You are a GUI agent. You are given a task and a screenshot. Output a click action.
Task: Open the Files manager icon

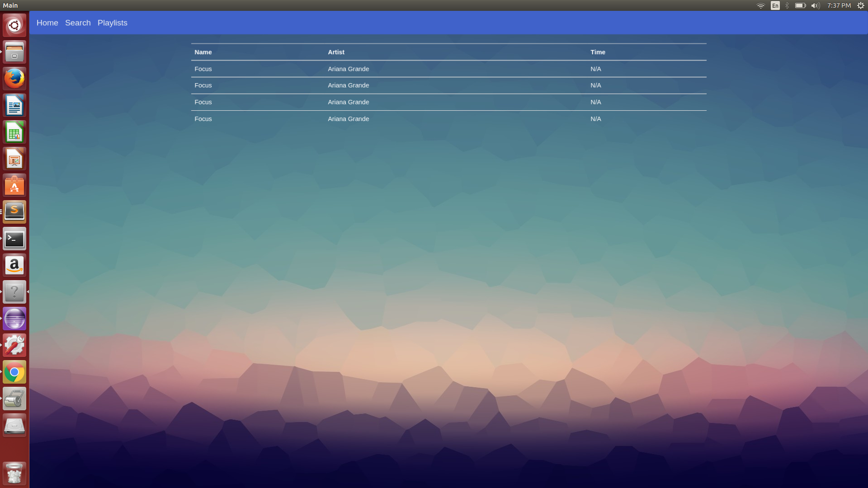click(14, 52)
